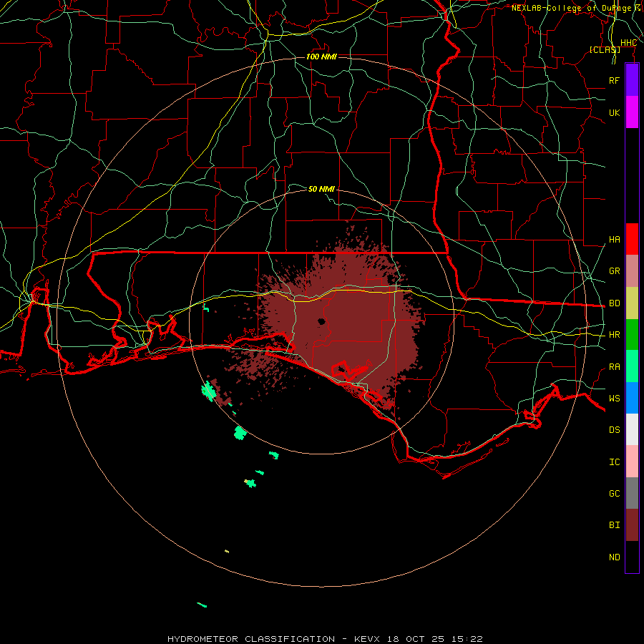Click the black radar site hole in the echo
Viewport: 644px width, 644px height.
click(x=321, y=321)
